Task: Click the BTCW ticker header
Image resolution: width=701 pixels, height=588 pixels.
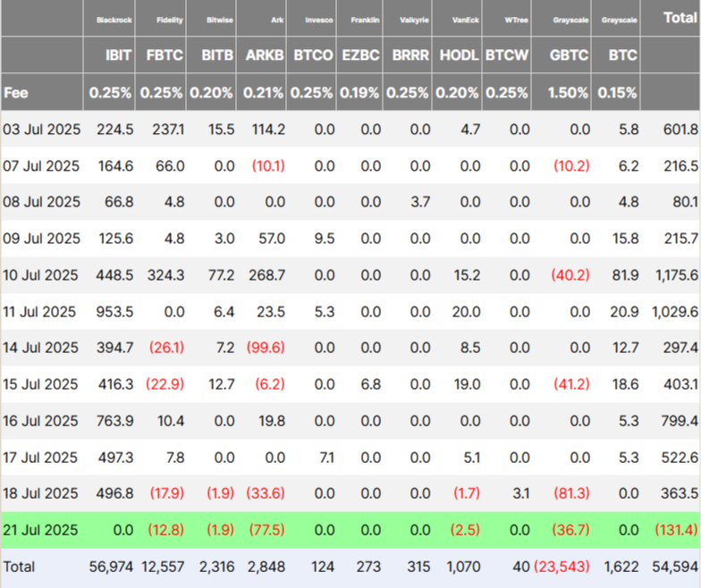Action: [x=507, y=55]
